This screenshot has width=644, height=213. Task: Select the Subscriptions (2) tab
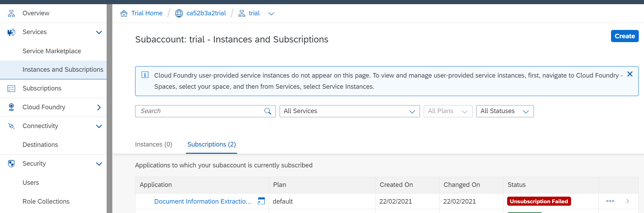tap(212, 144)
